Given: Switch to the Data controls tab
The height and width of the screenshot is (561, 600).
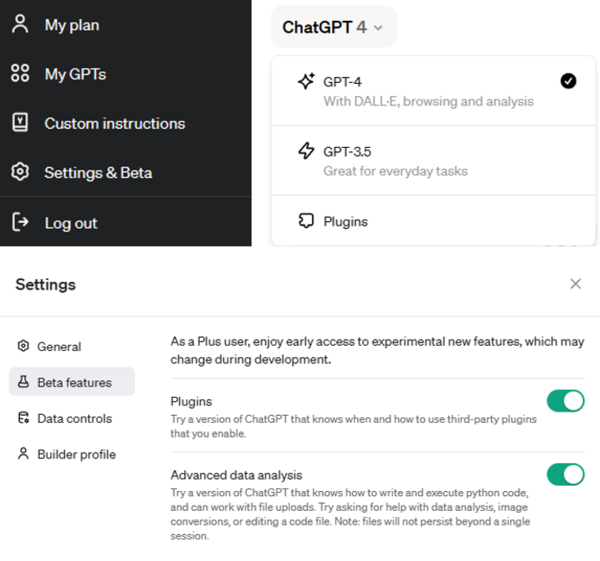Looking at the screenshot, I should point(74,418).
